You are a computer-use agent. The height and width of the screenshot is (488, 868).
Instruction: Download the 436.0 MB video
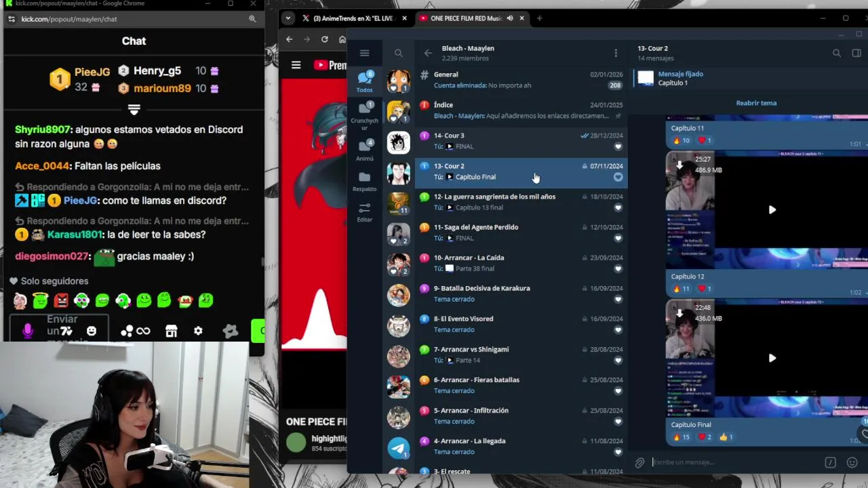(679, 312)
